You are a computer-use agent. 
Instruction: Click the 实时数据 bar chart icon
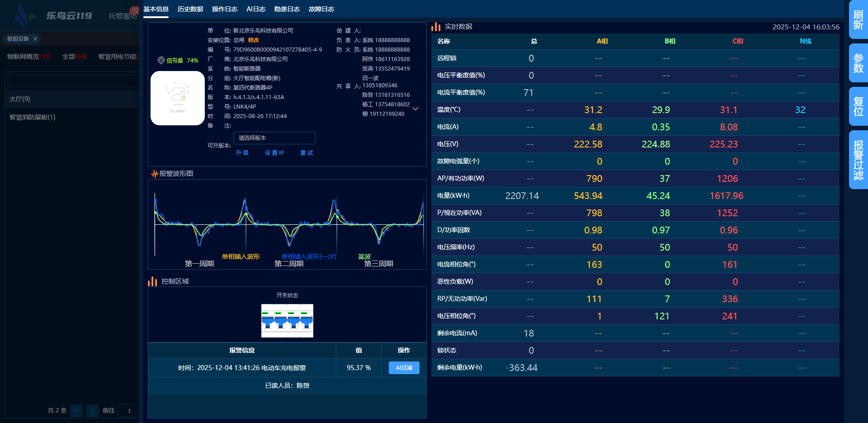tap(436, 27)
